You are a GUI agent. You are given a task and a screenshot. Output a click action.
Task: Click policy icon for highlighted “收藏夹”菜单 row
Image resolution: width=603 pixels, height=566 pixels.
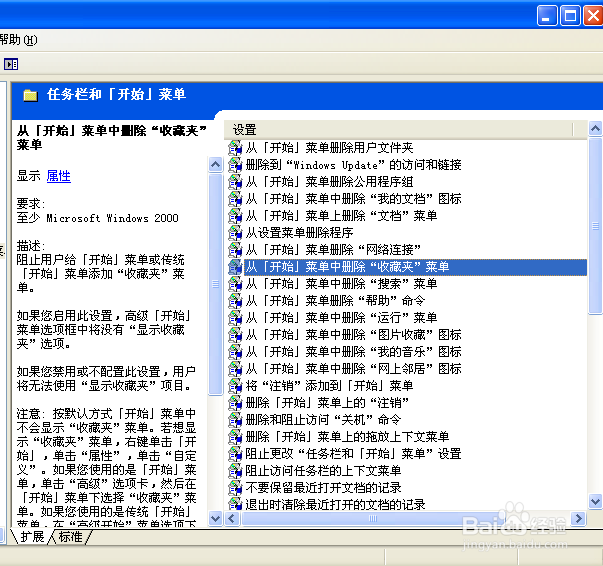click(x=235, y=267)
